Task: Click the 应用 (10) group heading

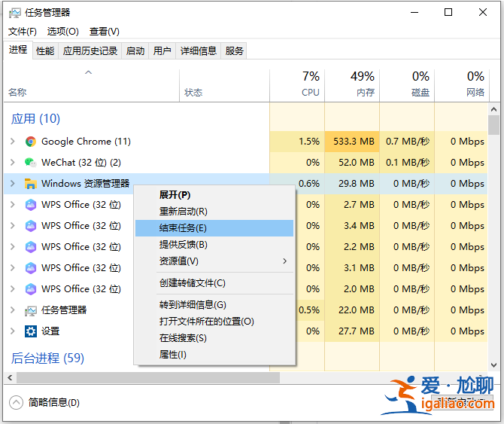Action: point(35,119)
